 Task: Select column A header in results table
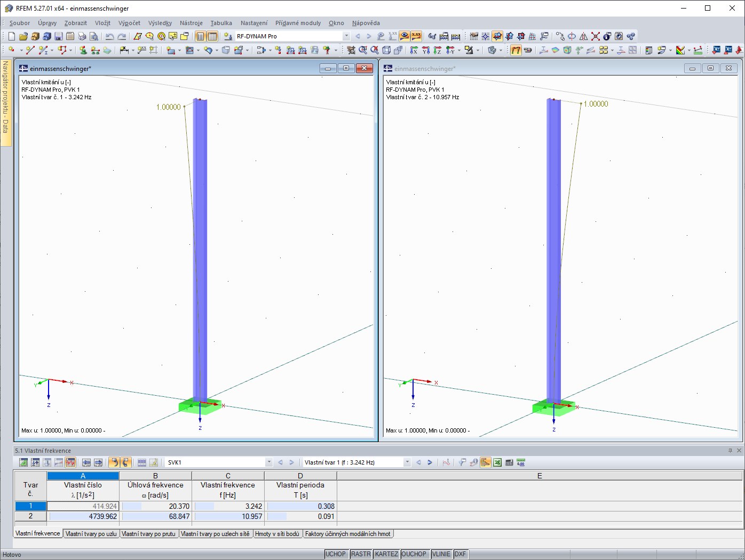click(83, 476)
